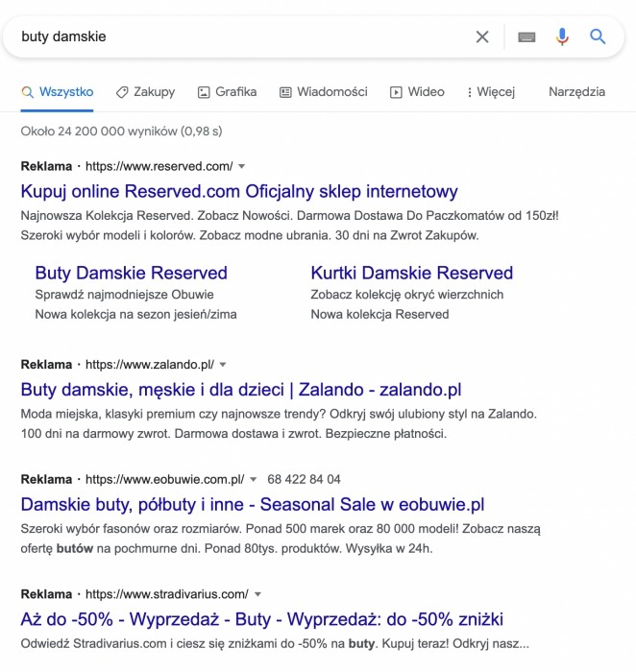Expand dropdown arrow next to eobuwie.com.pl URL
The width and height of the screenshot is (636, 672).
click(x=253, y=480)
